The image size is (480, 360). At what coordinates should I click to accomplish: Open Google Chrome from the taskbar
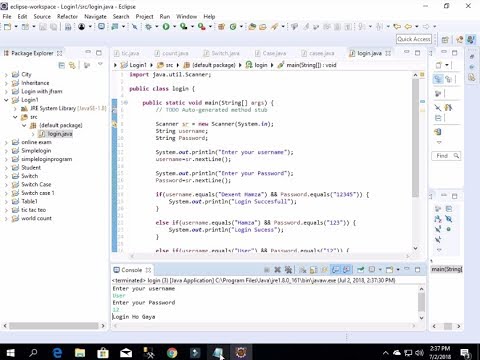[172, 353]
